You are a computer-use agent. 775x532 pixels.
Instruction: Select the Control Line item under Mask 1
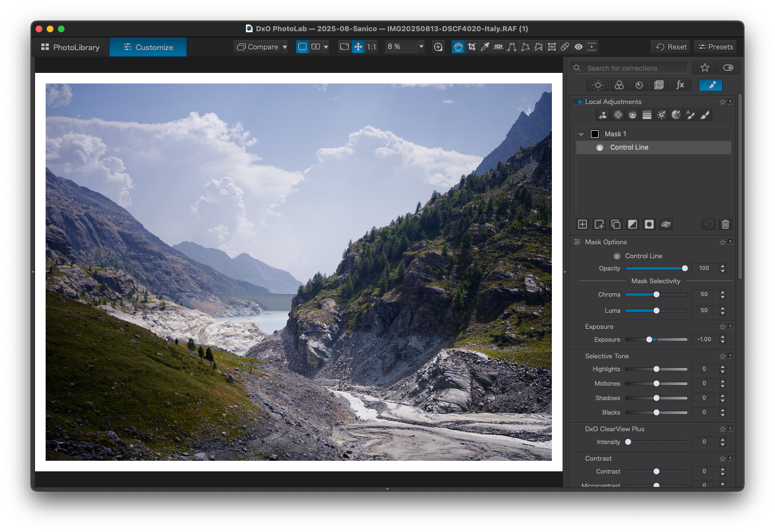click(629, 147)
